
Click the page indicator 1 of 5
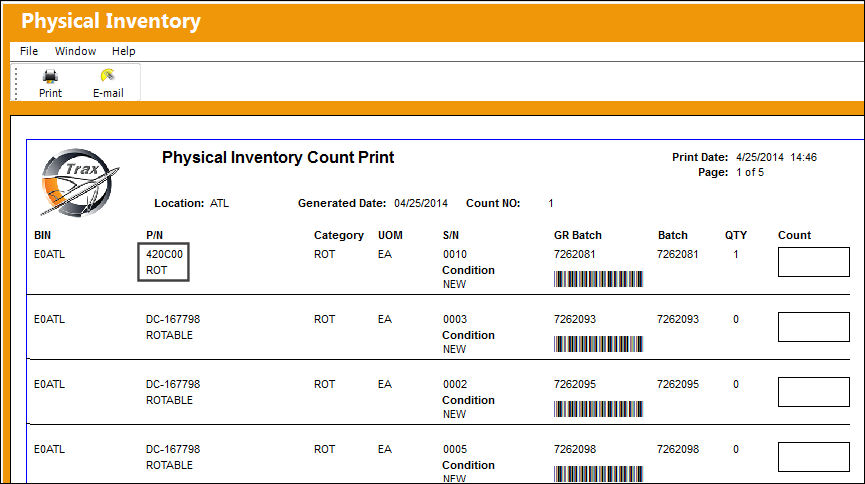(x=750, y=172)
